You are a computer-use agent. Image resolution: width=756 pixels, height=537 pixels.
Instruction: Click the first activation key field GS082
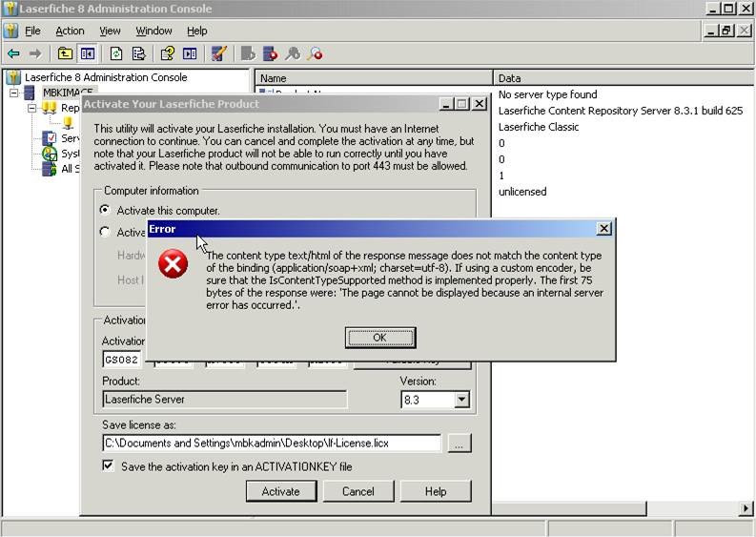(x=121, y=360)
